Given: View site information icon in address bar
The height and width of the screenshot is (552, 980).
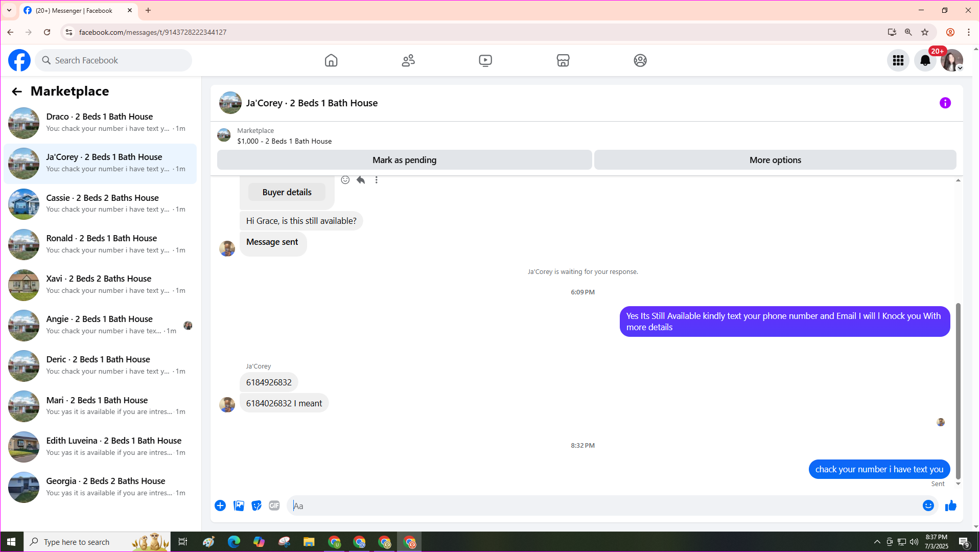Looking at the screenshot, I should pos(69,32).
